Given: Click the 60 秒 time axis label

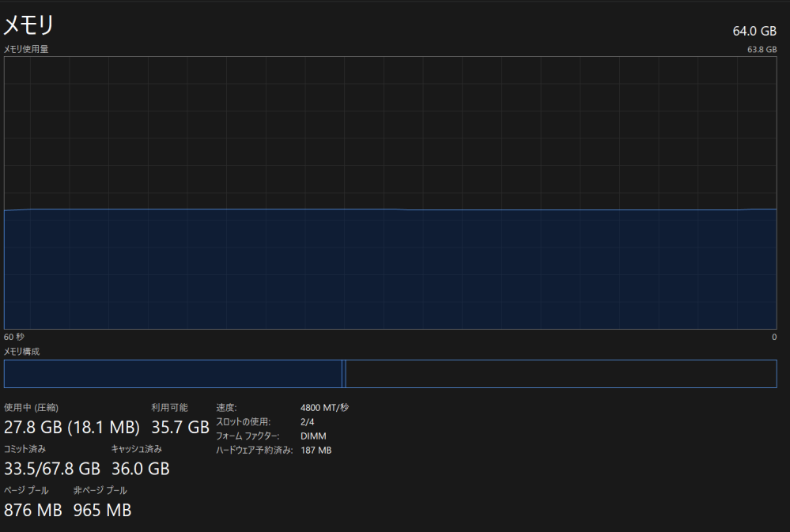Looking at the screenshot, I should point(14,337).
